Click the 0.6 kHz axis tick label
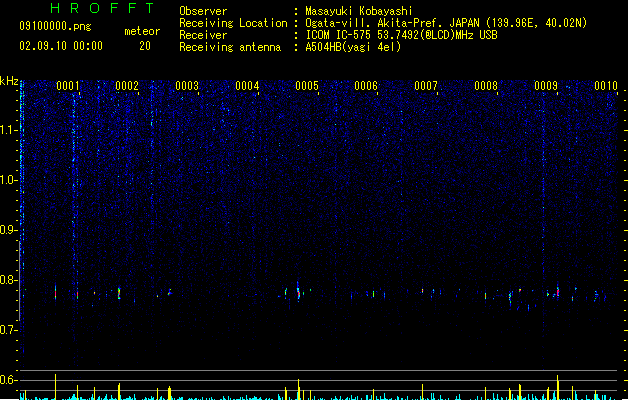629x400 pixels. click(8, 380)
